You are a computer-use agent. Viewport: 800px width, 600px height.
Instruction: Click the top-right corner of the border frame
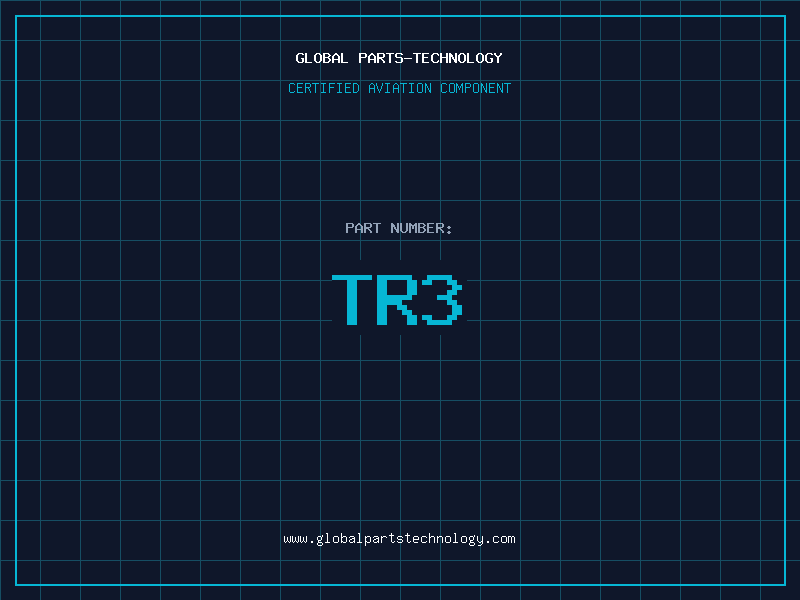coord(785,15)
